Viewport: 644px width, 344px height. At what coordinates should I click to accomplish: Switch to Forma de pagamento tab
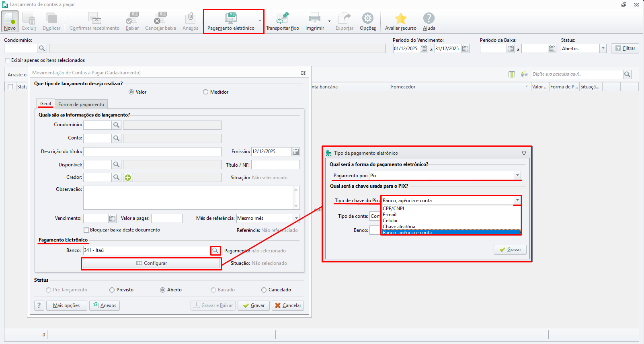[x=81, y=104]
